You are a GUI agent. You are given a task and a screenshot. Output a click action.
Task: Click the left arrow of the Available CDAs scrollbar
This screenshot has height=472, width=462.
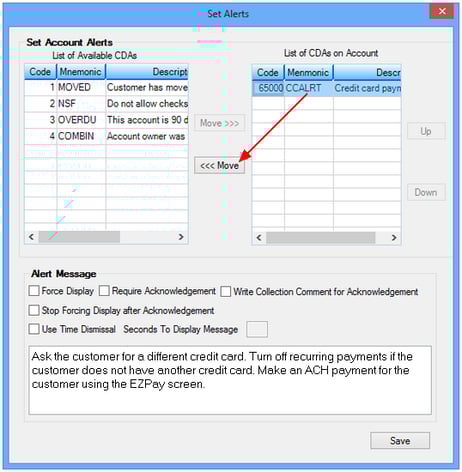click(x=31, y=237)
